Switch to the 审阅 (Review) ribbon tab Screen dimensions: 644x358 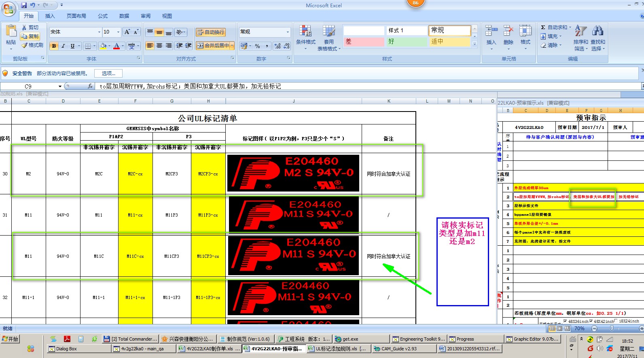point(146,16)
